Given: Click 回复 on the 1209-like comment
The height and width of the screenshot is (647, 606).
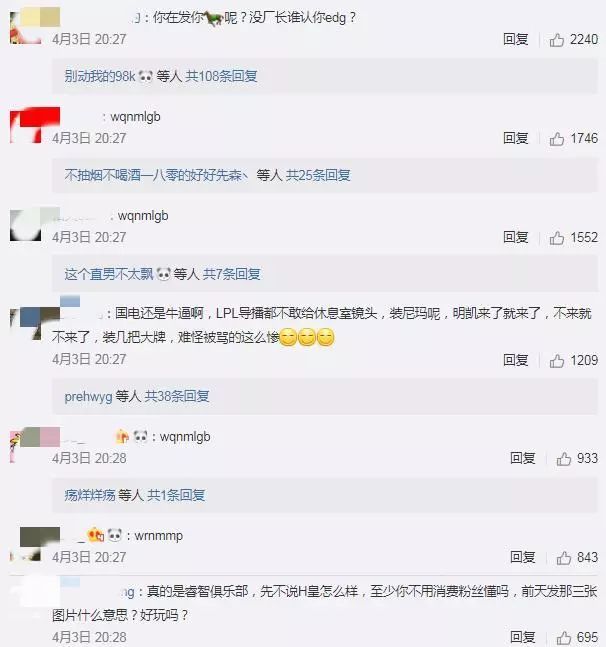Looking at the screenshot, I should pos(516,360).
